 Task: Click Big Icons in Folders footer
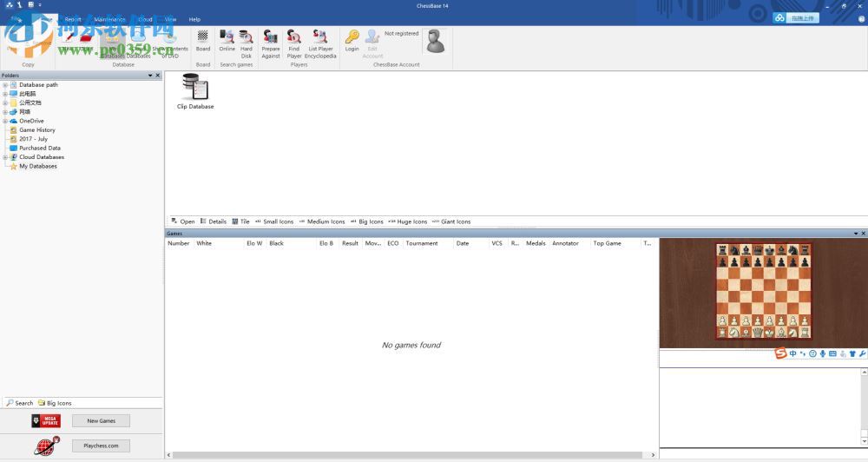55,403
